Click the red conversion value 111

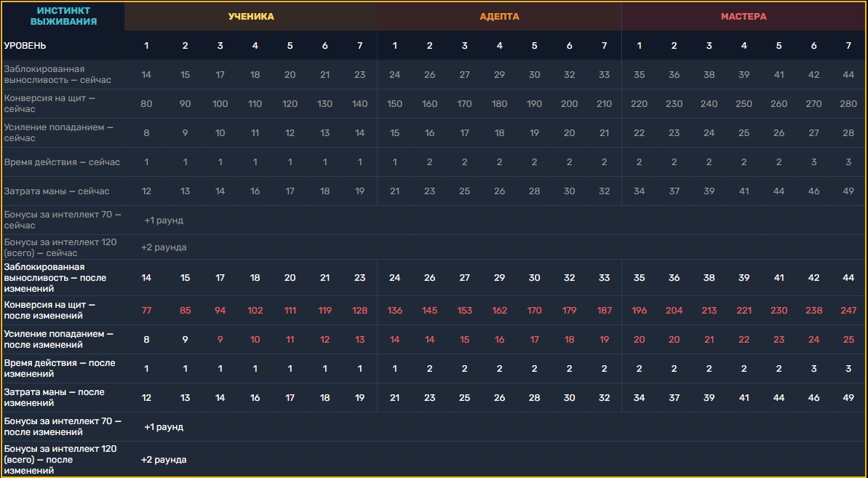290,311
